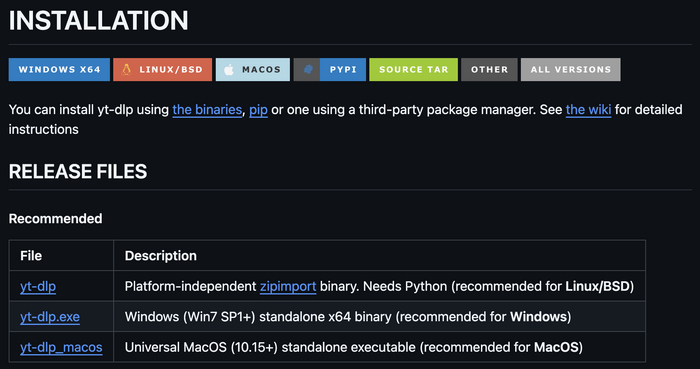The image size is (700, 369).
Task: Click the PyPI badge
Action: pos(330,70)
